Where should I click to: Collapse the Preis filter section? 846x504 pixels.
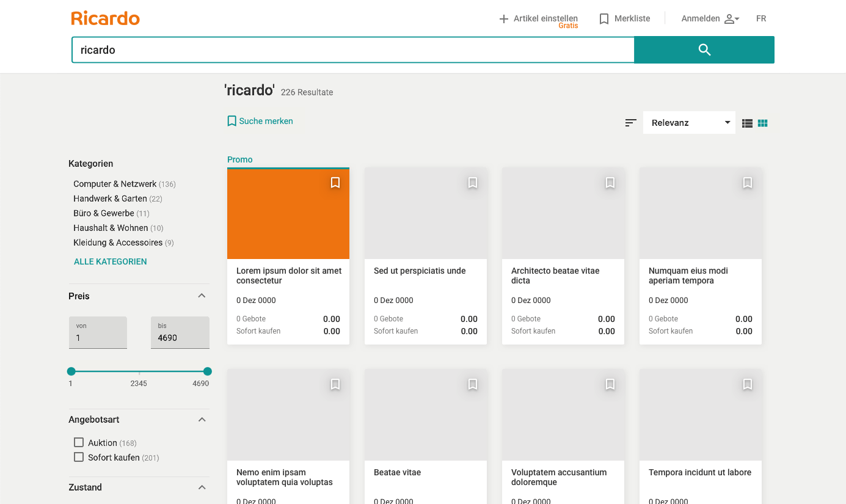pos(202,296)
